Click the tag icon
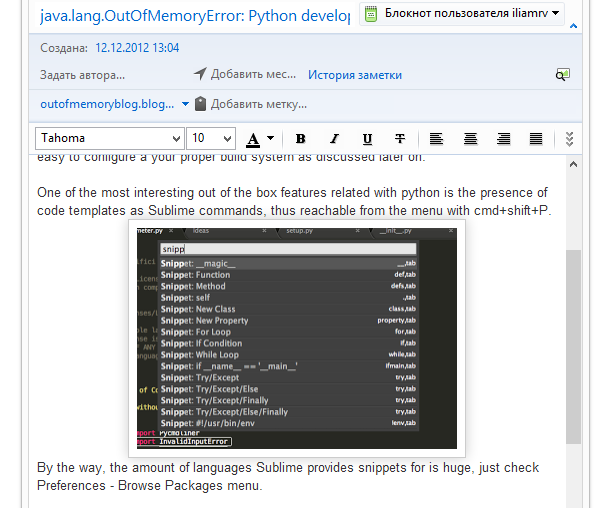This screenshot has height=508, width=600. (200, 104)
